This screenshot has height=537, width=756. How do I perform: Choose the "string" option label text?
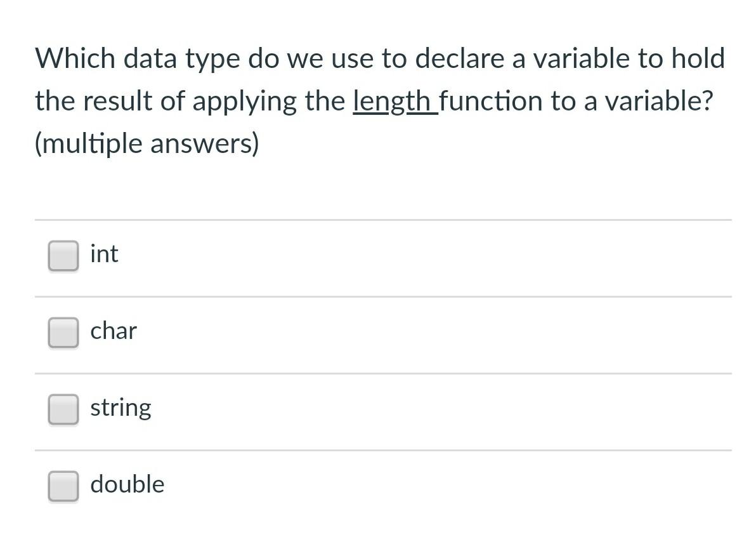121,408
